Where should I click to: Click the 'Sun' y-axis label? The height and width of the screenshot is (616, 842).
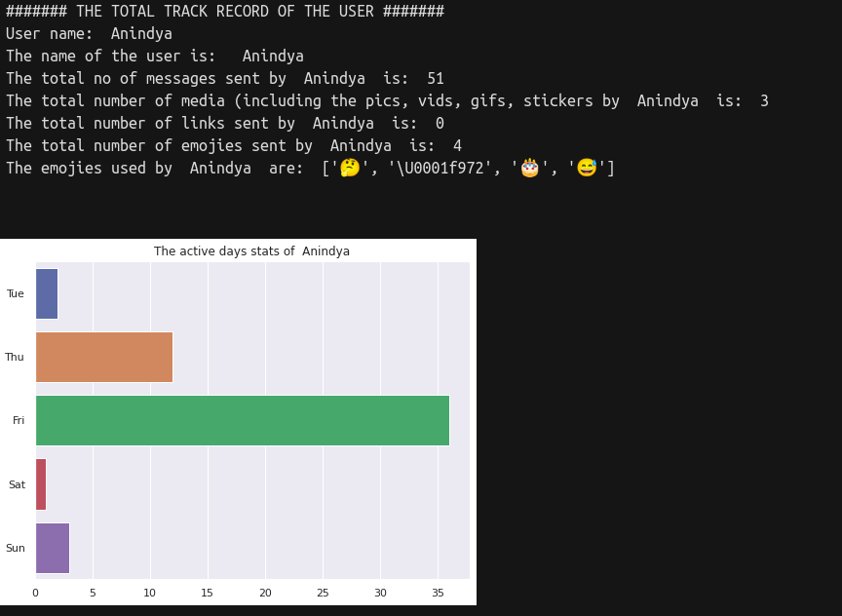[16, 549]
